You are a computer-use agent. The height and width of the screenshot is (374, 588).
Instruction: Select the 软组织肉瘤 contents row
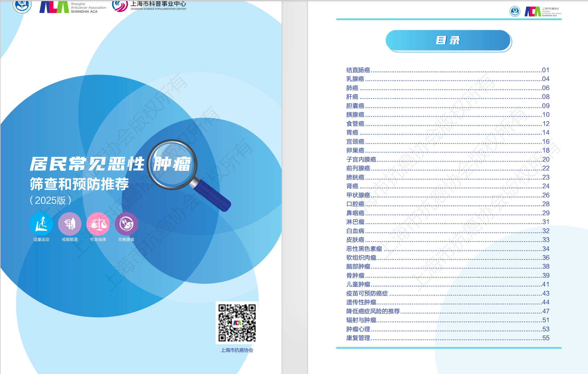click(x=448, y=258)
